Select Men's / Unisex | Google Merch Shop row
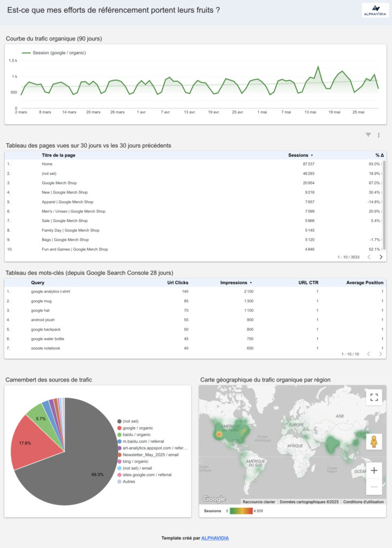 [x=194, y=211]
